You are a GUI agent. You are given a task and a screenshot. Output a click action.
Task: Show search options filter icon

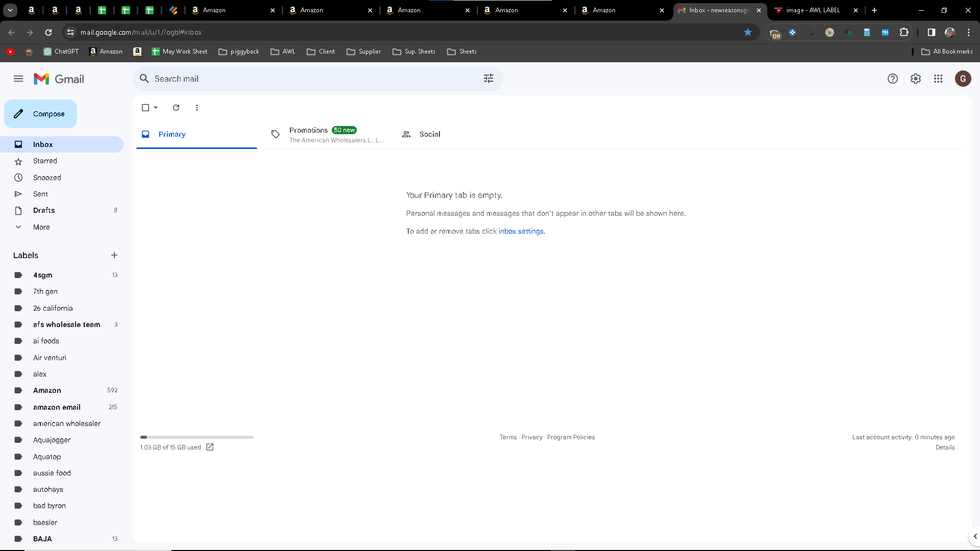tap(488, 79)
